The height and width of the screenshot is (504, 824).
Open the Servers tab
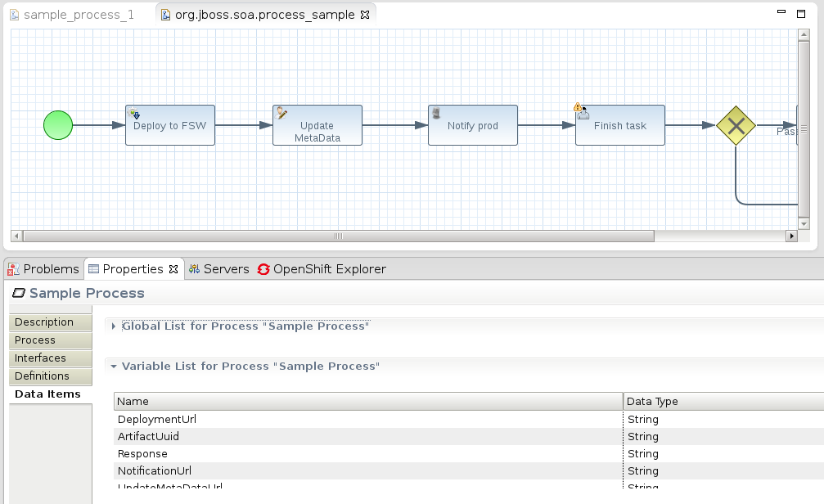pyautogui.click(x=219, y=269)
